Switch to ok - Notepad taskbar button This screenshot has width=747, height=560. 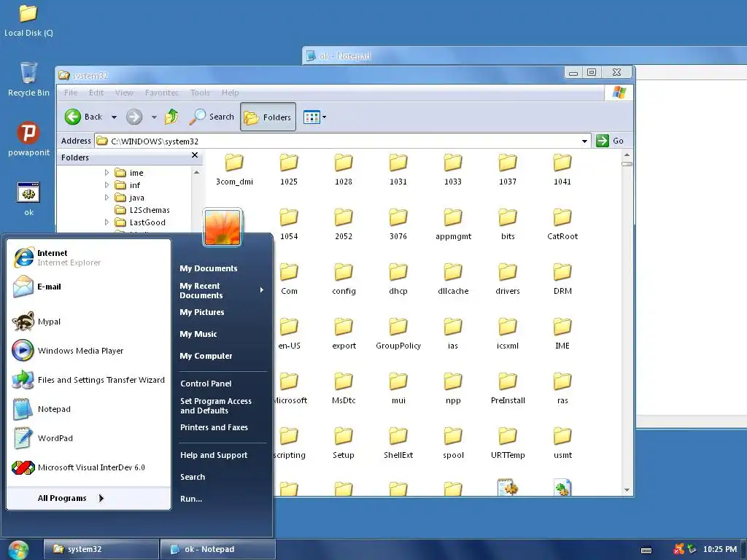217,550
